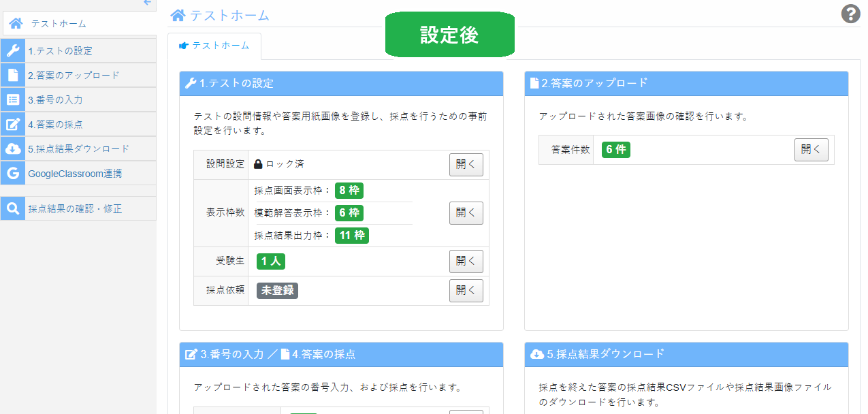Screen dimensions: 868x414
Task: Click the edit icon for answer grading
Action: [13, 124]
